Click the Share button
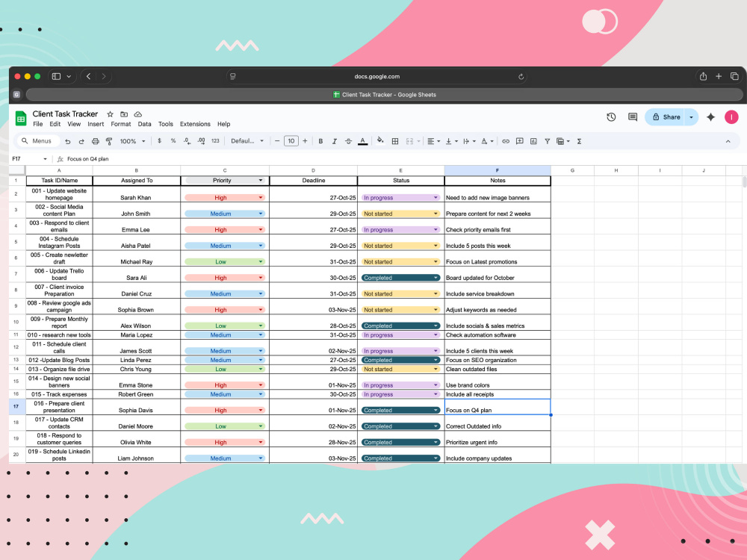747x560 pixels. coord(666,117)
